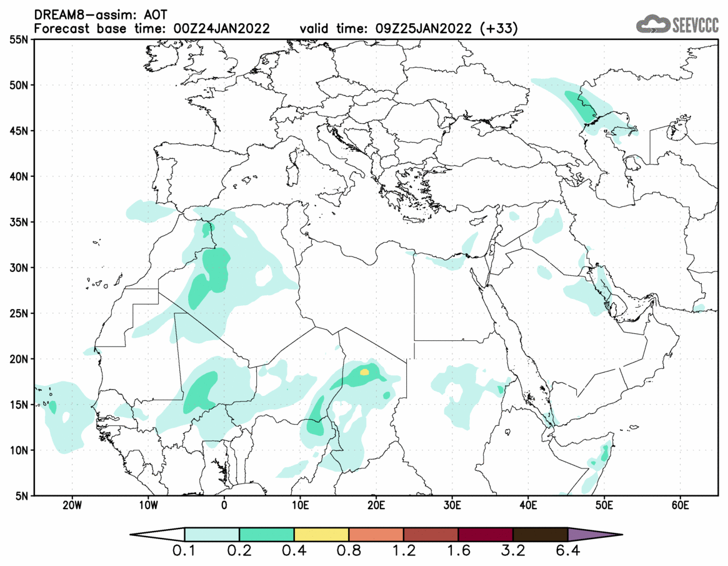Viewport: 728px width, 566px height.
Task: Select the 0.2–0.4 green legend swatch
Action: pyautogui.click(x=266, y=534)
